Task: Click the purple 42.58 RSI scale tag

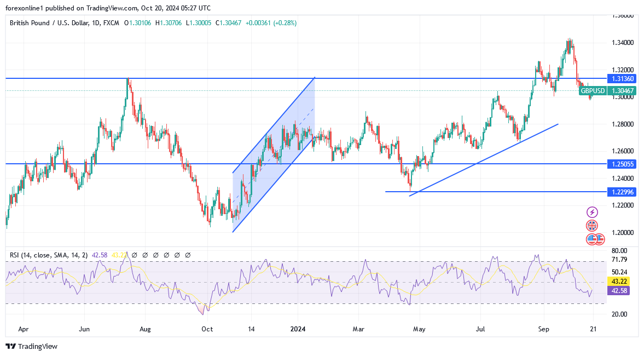Action: [619, 291]
